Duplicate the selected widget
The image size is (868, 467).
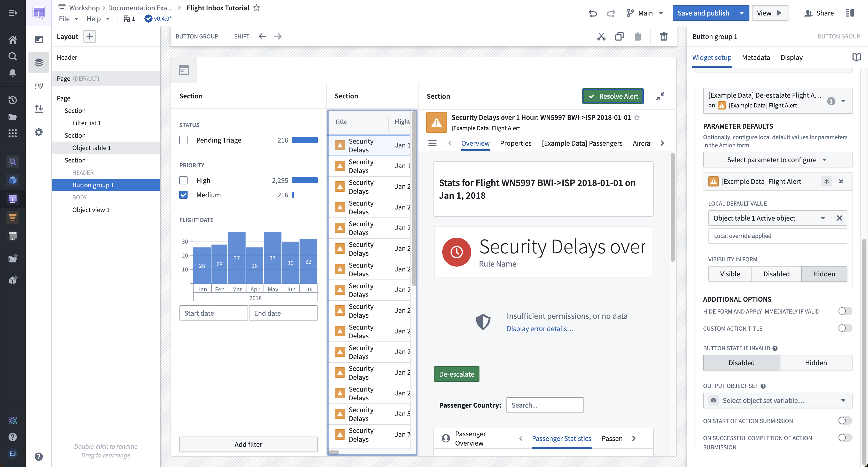coord(619,36)
